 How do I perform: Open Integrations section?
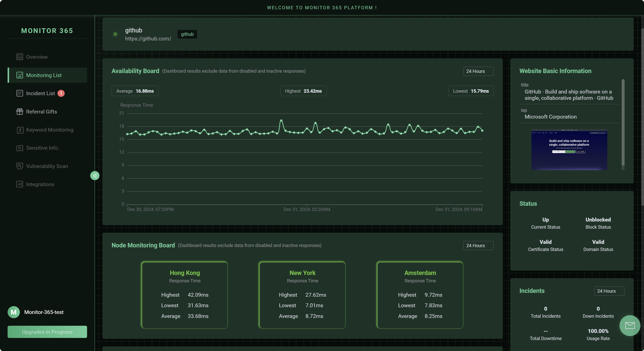[47, 184]
